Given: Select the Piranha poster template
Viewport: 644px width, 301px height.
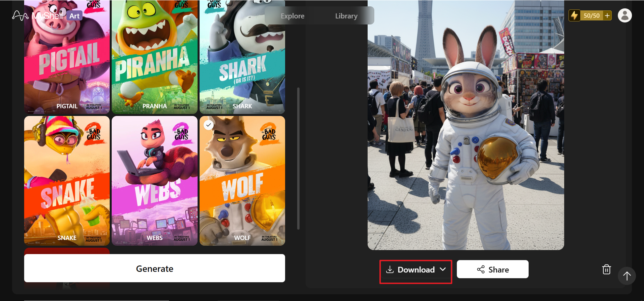Looking at the screenshot, I should (x=155, y=57).
